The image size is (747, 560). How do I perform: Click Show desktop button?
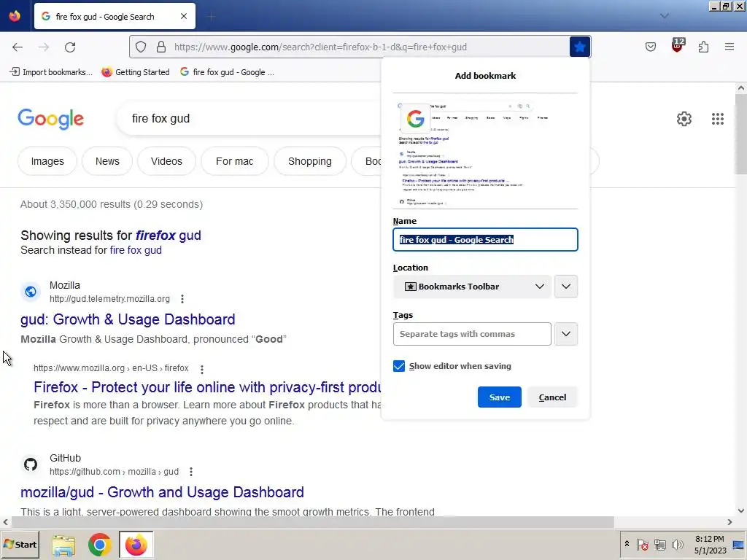(x=739, y=545)
